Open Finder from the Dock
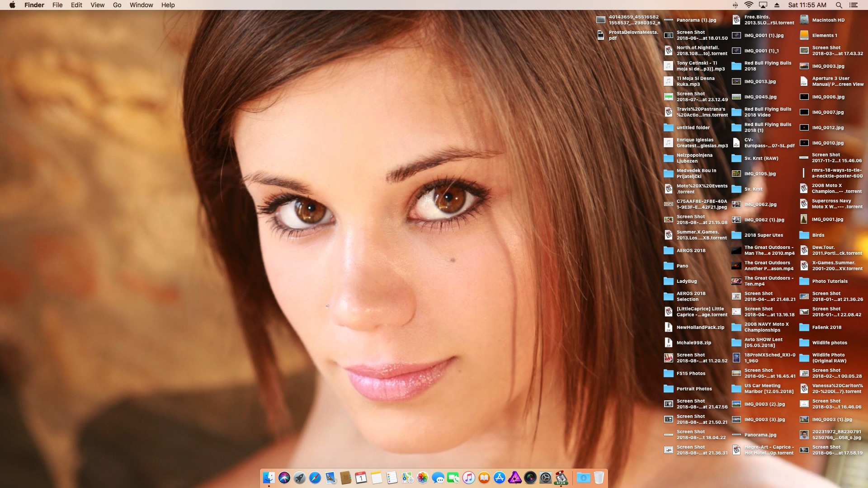 click(269, 478)
